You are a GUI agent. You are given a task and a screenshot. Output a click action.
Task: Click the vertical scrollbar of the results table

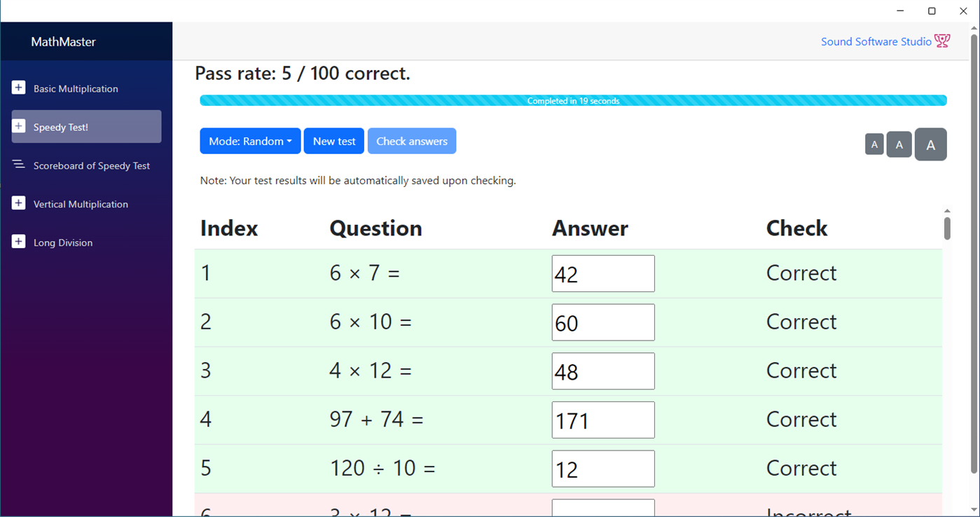pyautogui.click(x=947, y=227)
